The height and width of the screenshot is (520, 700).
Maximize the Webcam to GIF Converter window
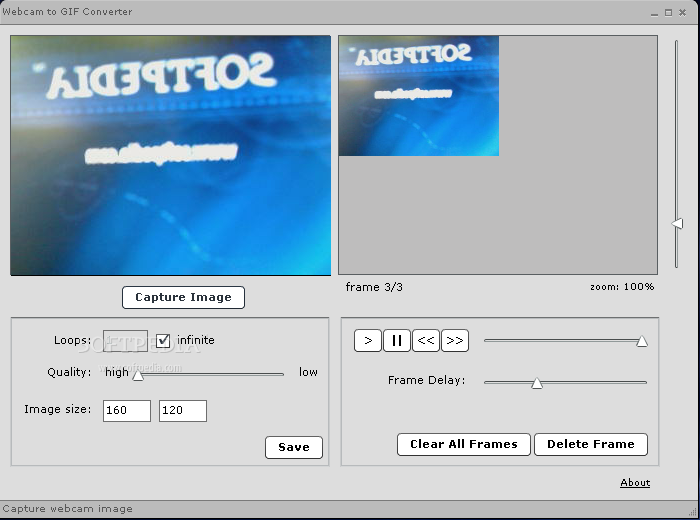tap(668, 13)
